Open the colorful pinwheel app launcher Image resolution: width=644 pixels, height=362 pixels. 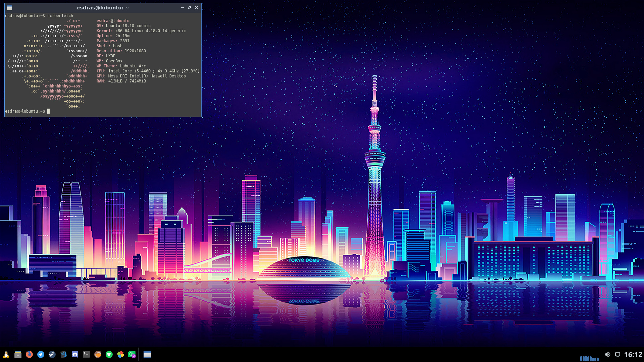tap(120, 355)
